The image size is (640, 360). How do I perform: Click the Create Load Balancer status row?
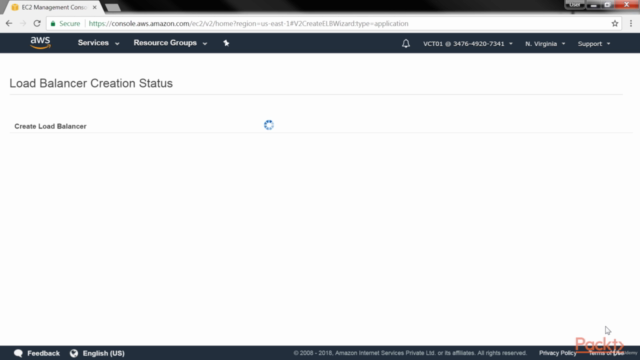tap(321, 126)
